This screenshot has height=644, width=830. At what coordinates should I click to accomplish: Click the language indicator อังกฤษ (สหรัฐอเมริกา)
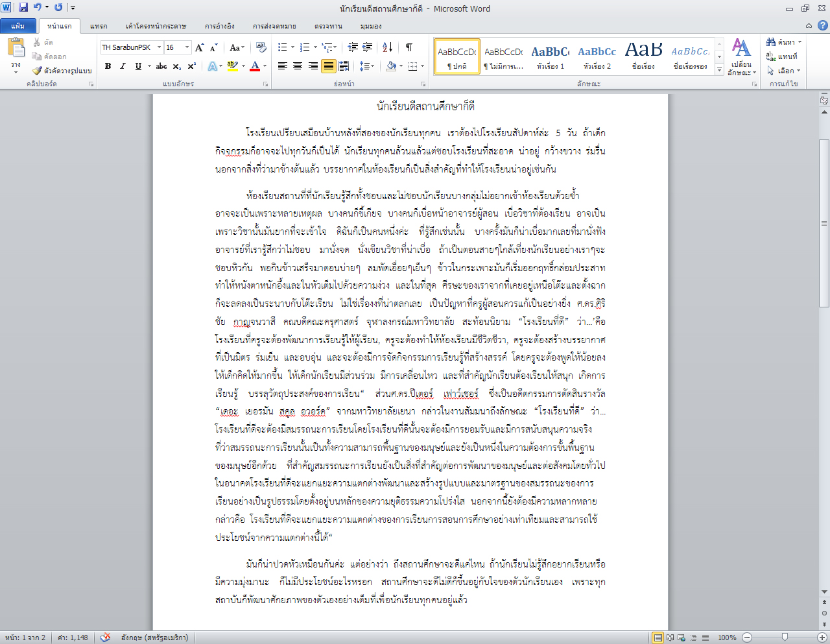click(154, 638)
